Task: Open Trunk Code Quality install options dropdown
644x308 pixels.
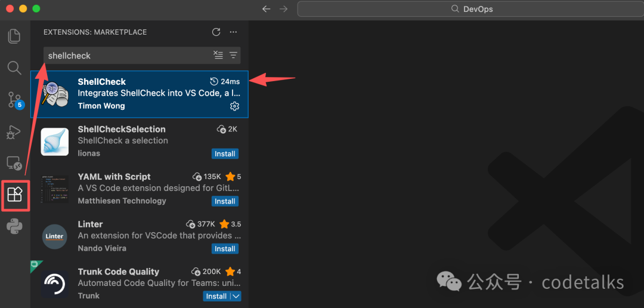Action: [236, 296]
